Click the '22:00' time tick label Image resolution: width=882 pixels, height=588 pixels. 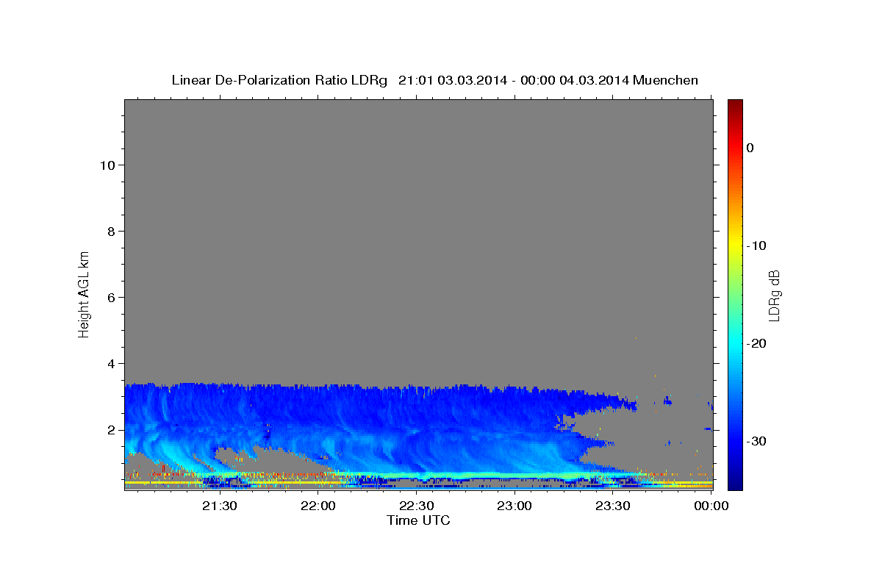coord(318,506)
